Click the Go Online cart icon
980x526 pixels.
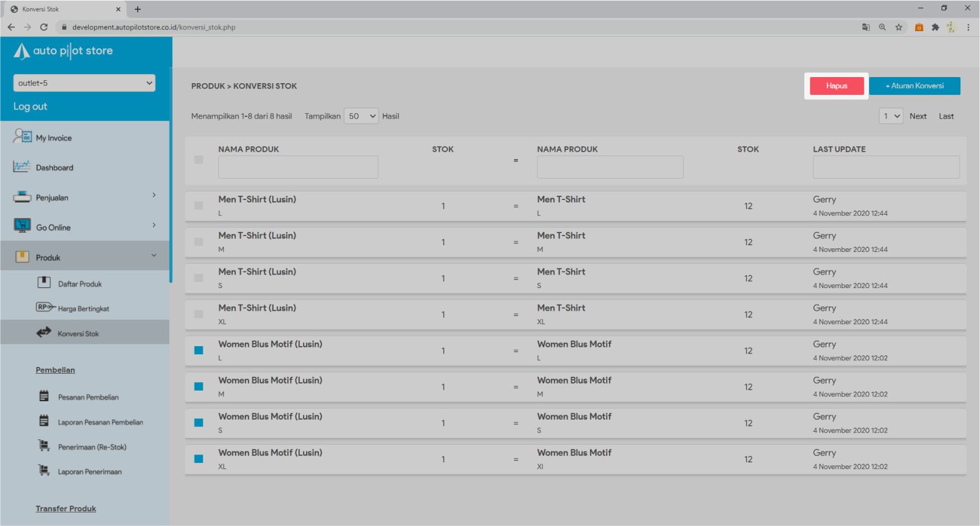point(22,226)
